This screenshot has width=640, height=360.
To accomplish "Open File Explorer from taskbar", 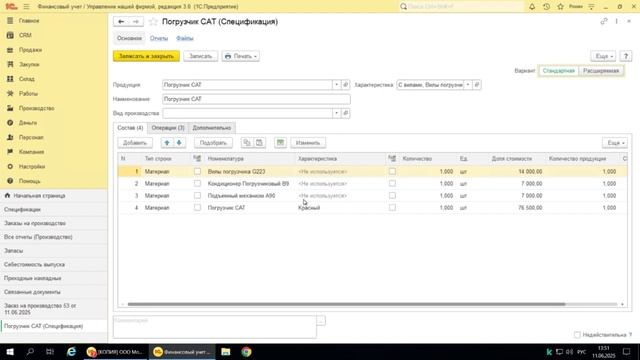I will 226,351.
